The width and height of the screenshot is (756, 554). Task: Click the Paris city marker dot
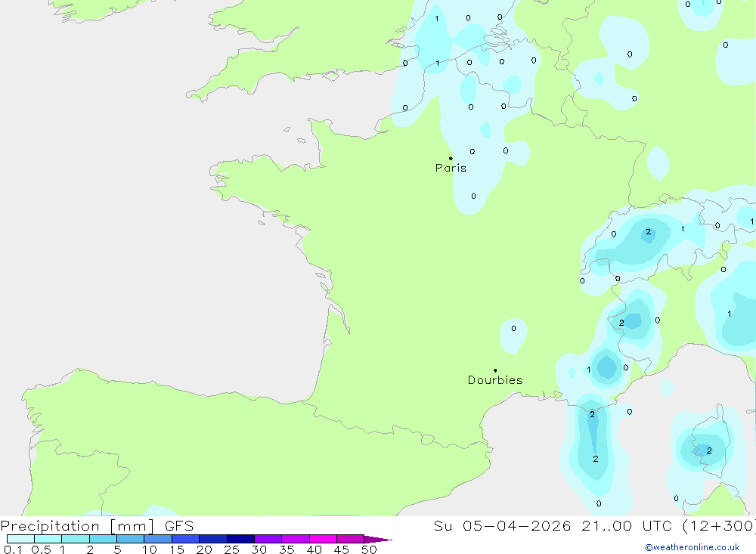[x=451, y=158]
